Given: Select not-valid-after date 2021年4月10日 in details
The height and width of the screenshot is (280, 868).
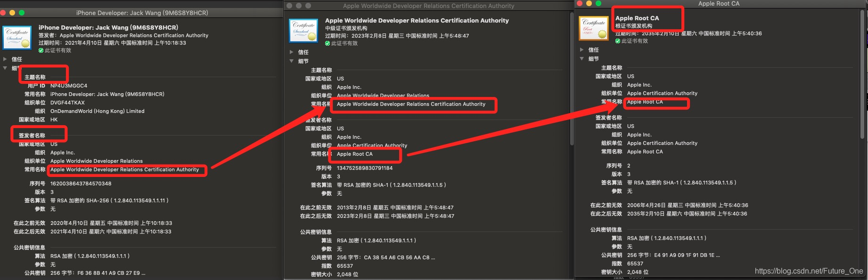Looking at the screenshot, I should click(111, 232).
